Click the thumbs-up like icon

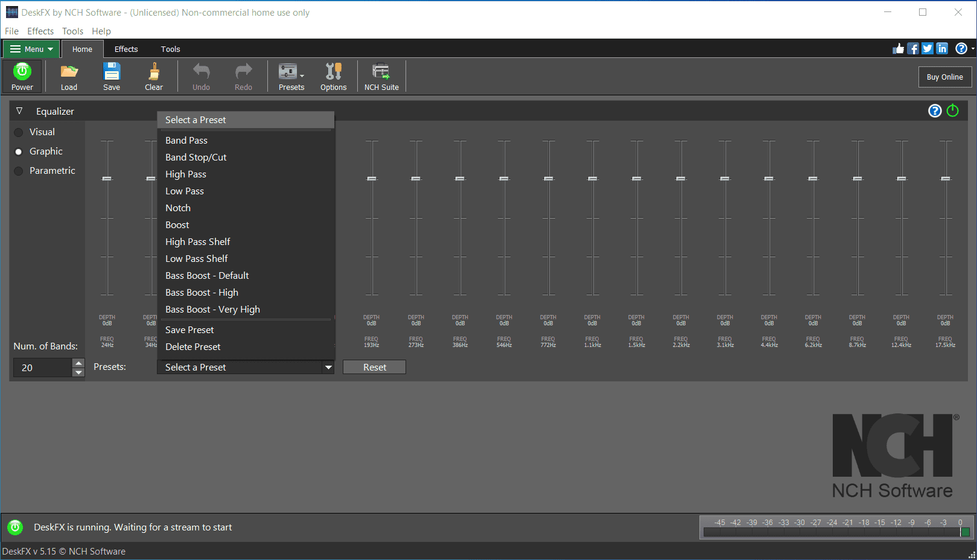[x=899, y=49]
